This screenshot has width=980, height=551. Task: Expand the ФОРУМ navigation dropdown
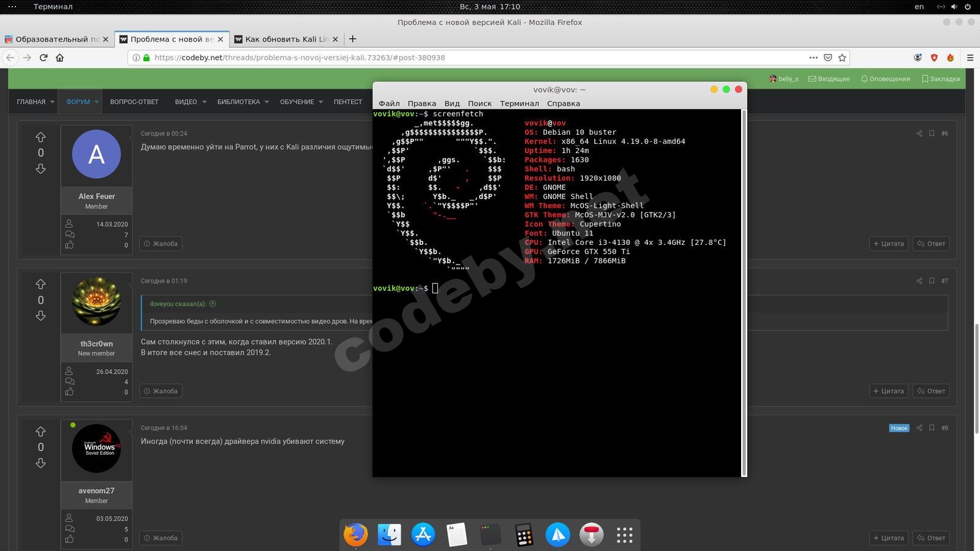[97, 102]
